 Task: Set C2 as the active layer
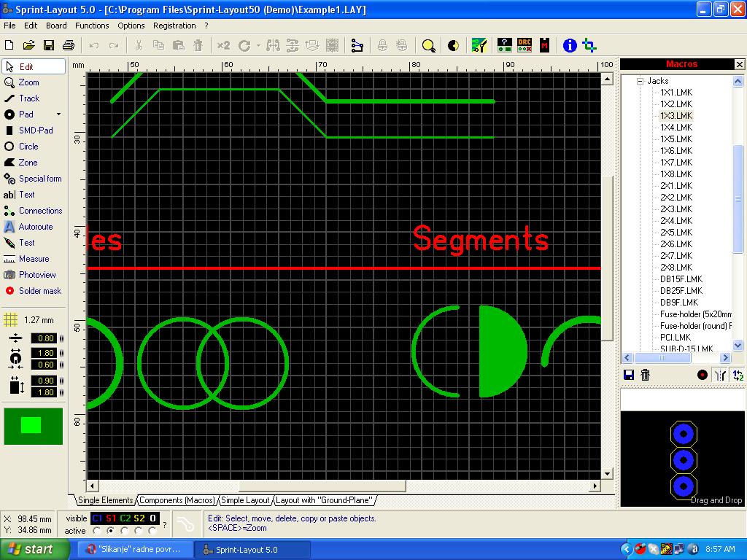(x=125, y=531)
